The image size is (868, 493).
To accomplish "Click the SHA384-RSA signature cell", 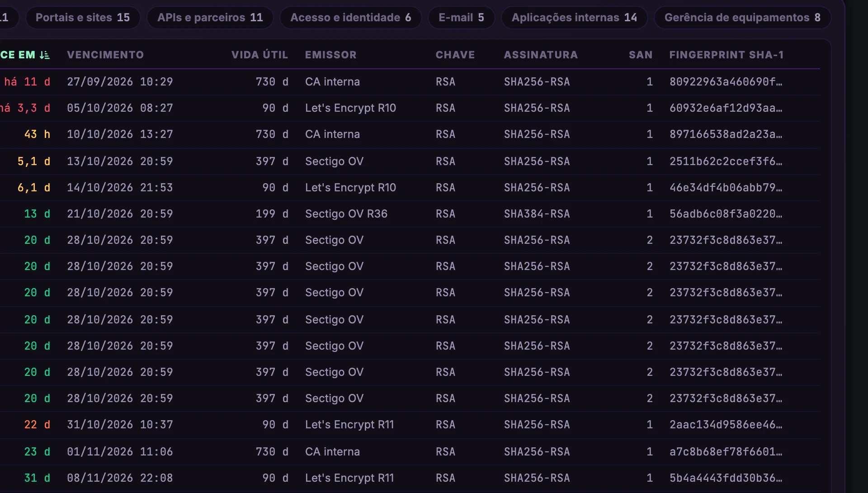I will pos(537,214).
